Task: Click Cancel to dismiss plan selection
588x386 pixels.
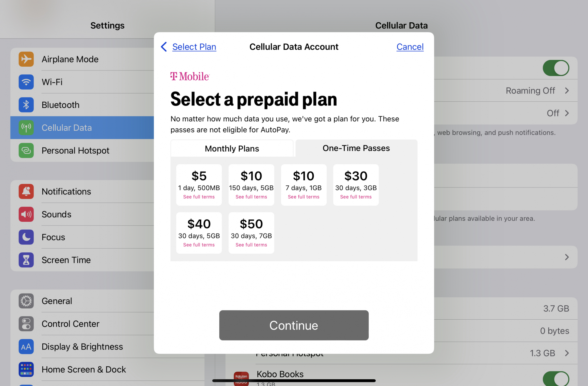Action: coord(410,46)
